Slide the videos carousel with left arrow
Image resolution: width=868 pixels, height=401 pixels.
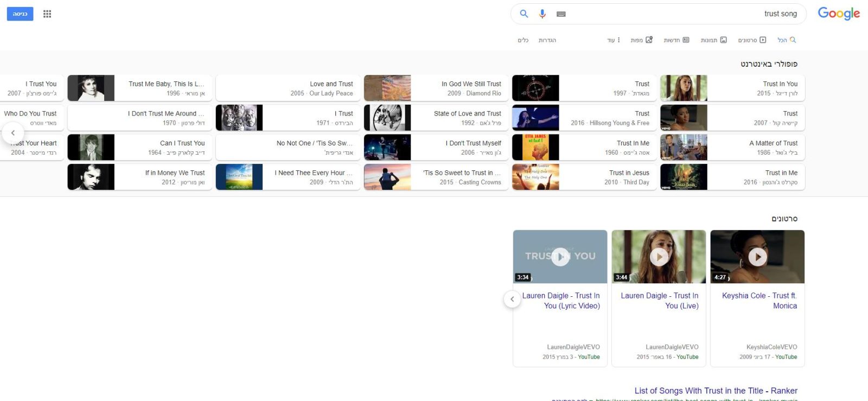click(x=512, y=299)
